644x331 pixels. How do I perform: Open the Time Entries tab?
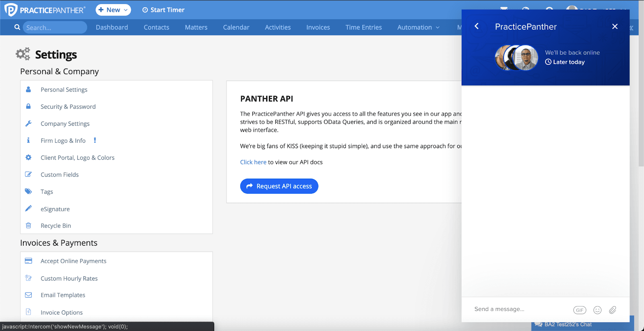[363, 27]
